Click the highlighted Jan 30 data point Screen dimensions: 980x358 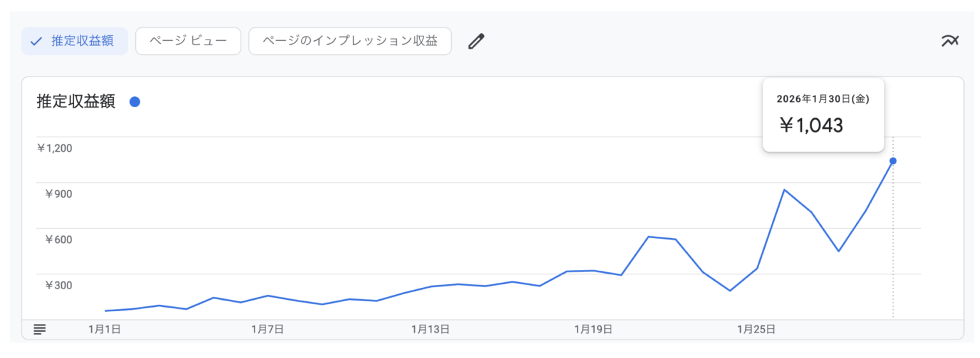[893, 161]
